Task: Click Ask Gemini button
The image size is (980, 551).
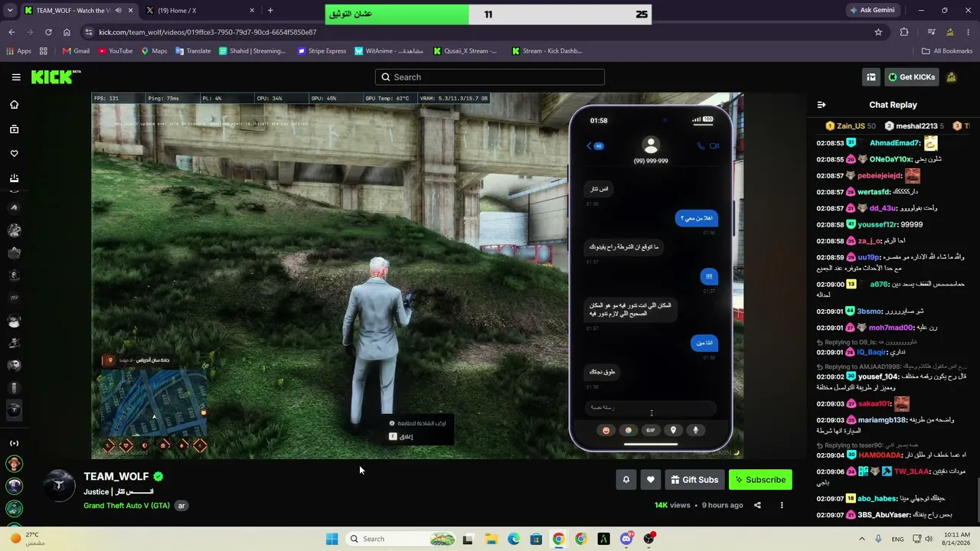Action: click(872, 11)
